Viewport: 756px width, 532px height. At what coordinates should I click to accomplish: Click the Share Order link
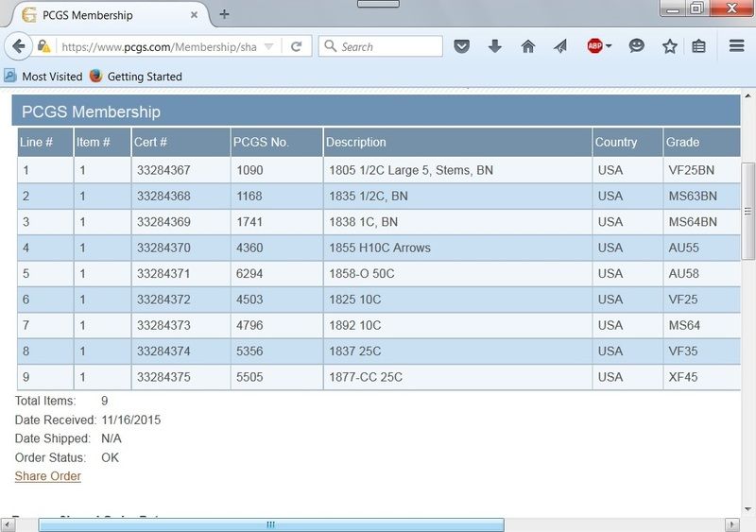tap(48, 476)
